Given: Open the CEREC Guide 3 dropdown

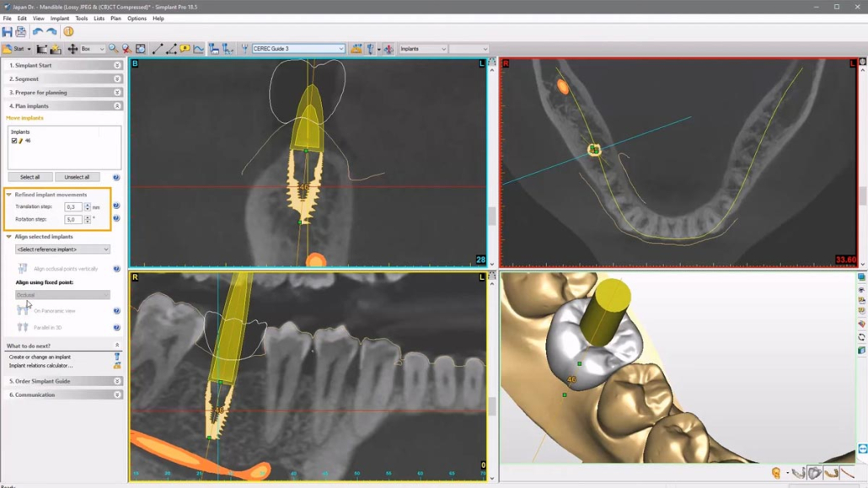Looking at the screenshot, I should [x=298, y=49].
